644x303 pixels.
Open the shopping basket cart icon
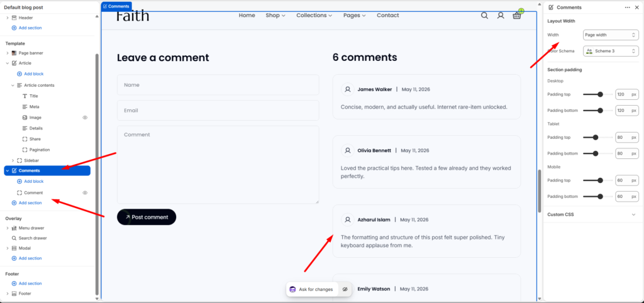[517, 16]
